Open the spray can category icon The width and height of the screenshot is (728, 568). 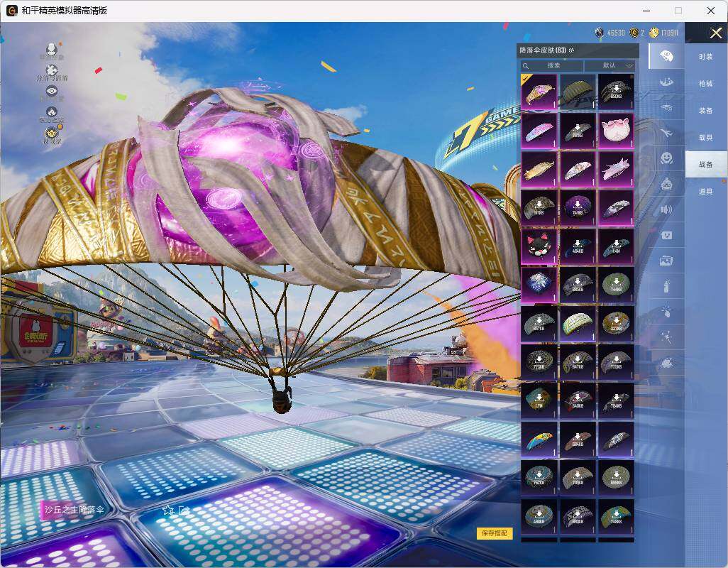point(666,286)
